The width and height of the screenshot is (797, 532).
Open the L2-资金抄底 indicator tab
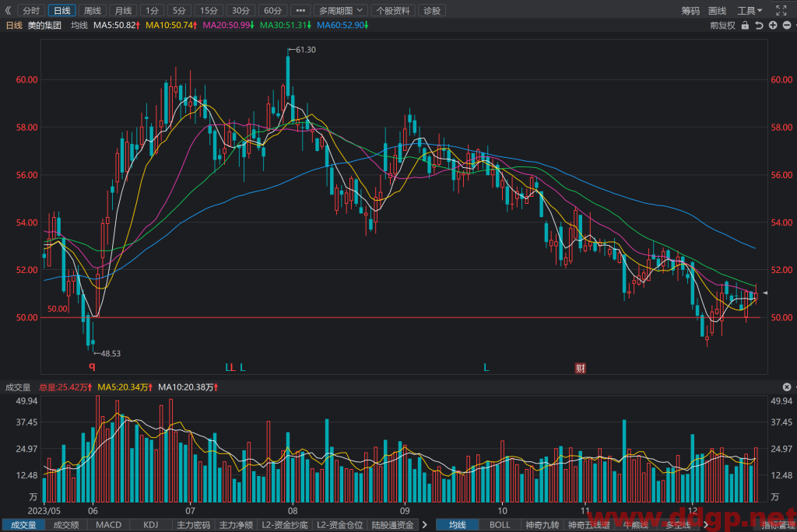[x=285, y=525]
